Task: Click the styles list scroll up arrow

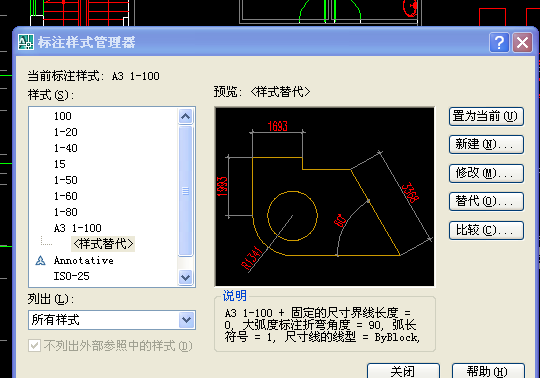Action: [186, 116]
